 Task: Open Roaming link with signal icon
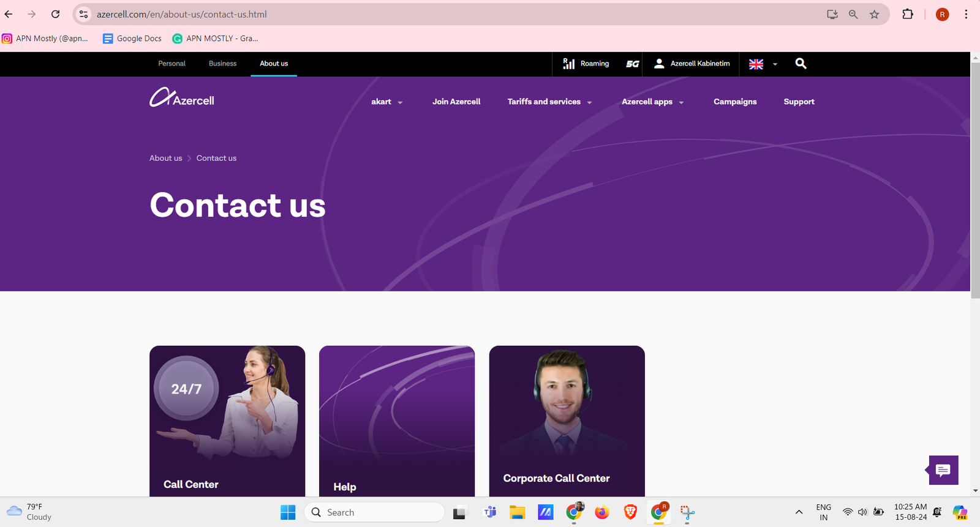[586, 64]
